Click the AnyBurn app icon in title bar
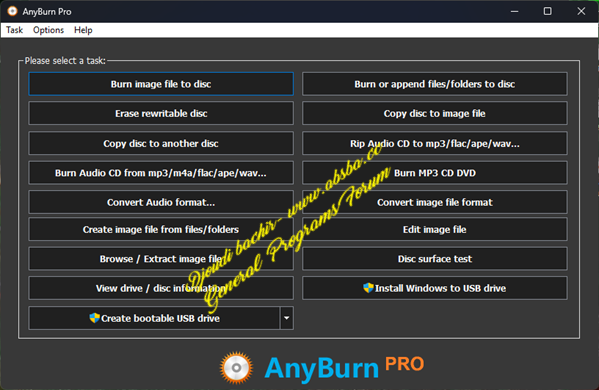 [x=12, y=11]
